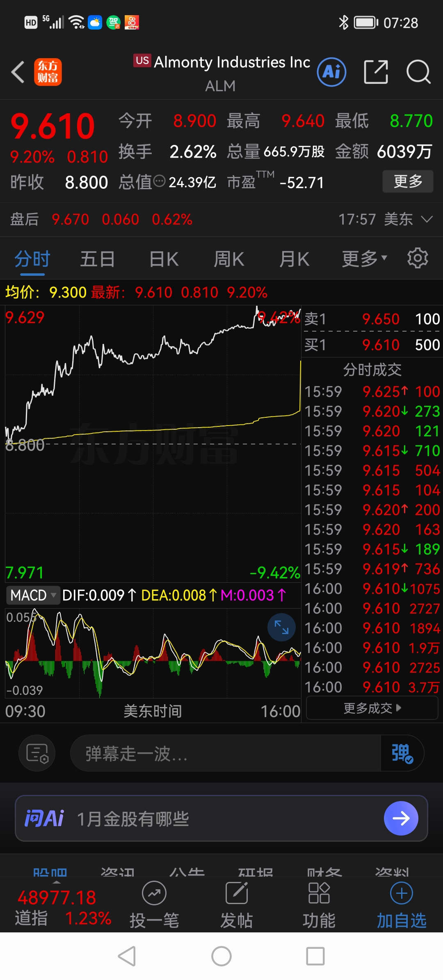Viewport: 443px width, 980px height.
Task: Tap the 15:59 9.619 736 trade row
Action: click(372, 569)
